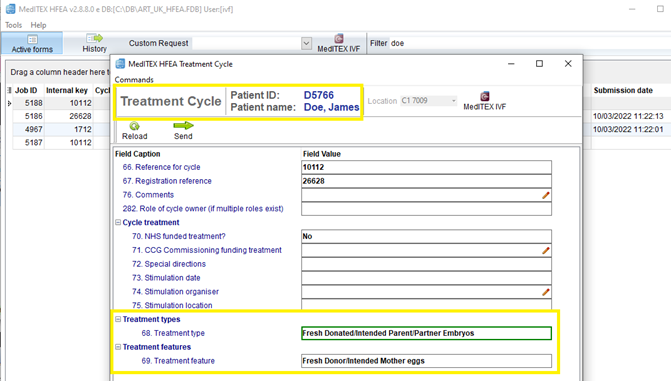This screenshot has height=381, width=671.
Task: Click the '74. Stimulation organiser' caption
Action: 175,292
